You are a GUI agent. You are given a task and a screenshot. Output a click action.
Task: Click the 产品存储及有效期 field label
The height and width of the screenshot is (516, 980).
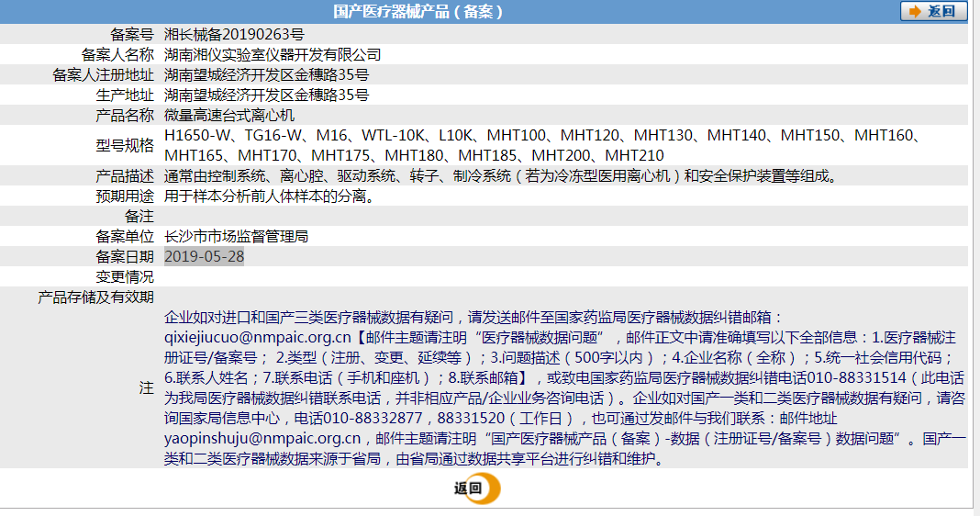coord(95,297)
